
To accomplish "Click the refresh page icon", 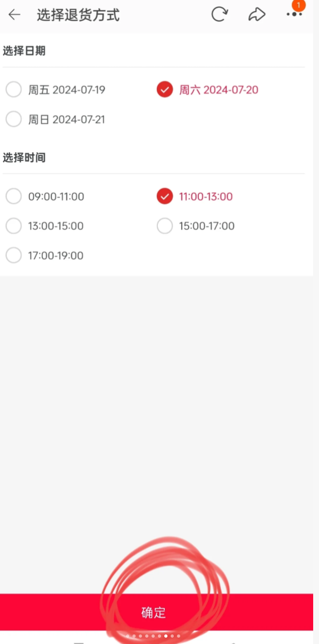I will [219, 14].
